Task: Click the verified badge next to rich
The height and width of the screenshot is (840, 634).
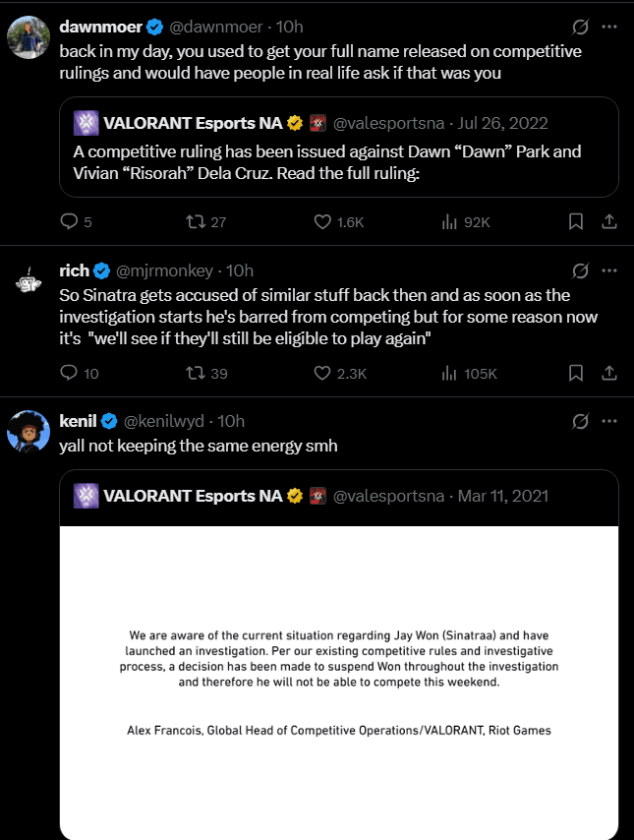Action: click(100, 270)
